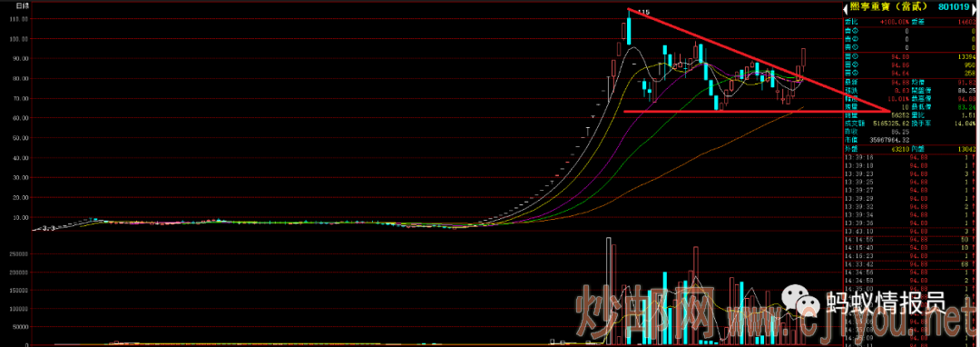Click the 10.00 price axis label
Viewport: 980px width, 347px height.
coord(21,218)
